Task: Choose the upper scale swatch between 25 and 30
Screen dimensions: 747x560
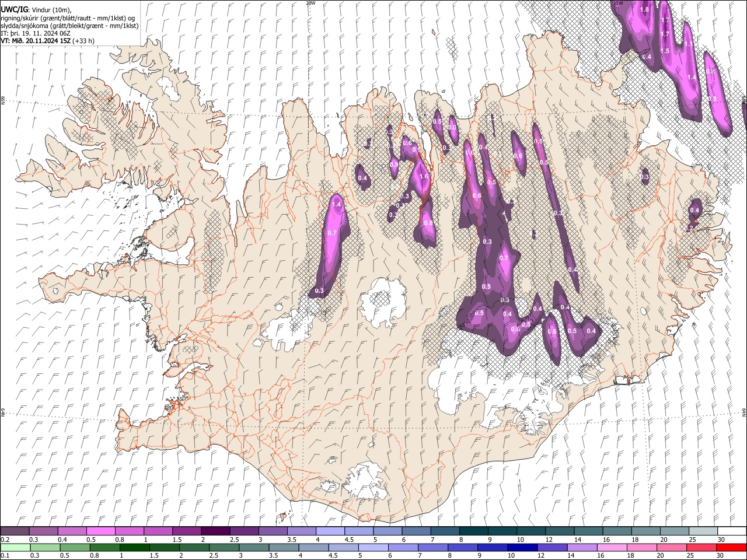Action: click(x=703, y=531)
